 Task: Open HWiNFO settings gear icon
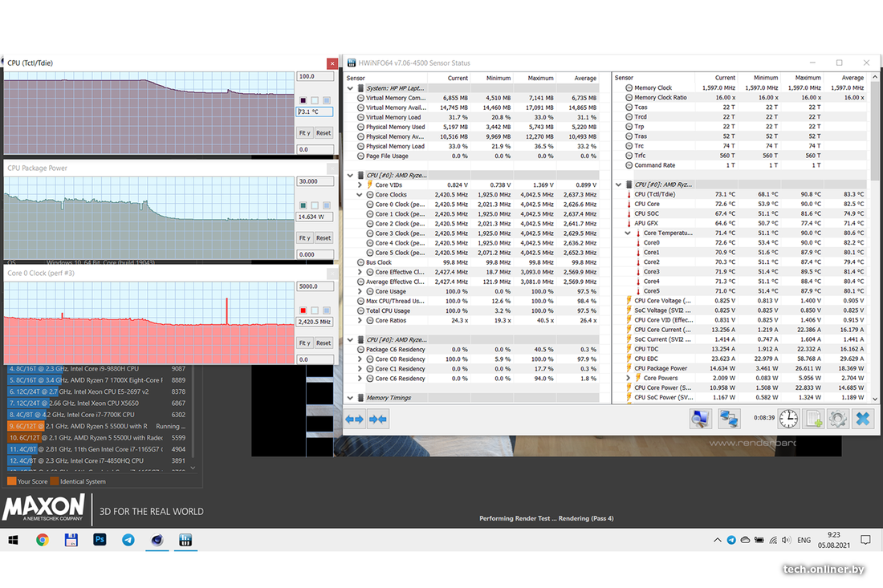pyautogui.click(x=838, y=418)
